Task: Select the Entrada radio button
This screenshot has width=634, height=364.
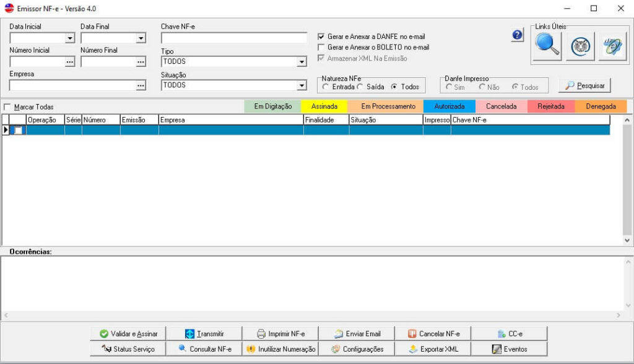Action: tap(326, 87)
